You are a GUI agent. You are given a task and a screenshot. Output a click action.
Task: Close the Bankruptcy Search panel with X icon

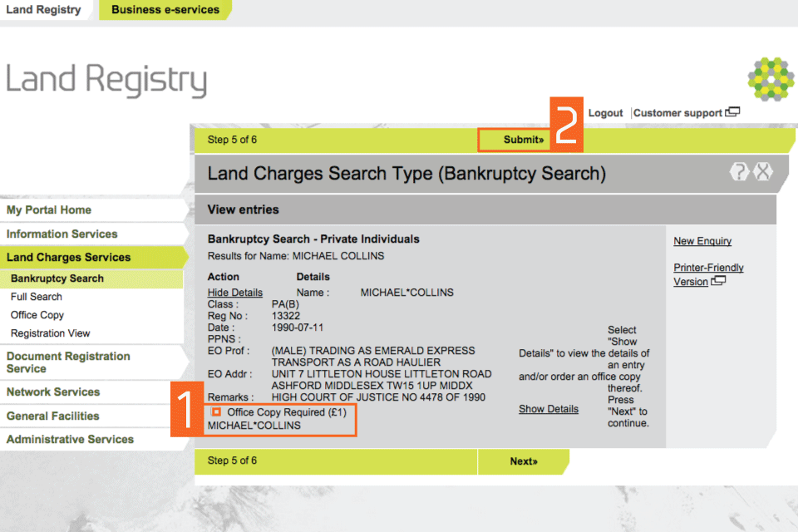point(763,171)
